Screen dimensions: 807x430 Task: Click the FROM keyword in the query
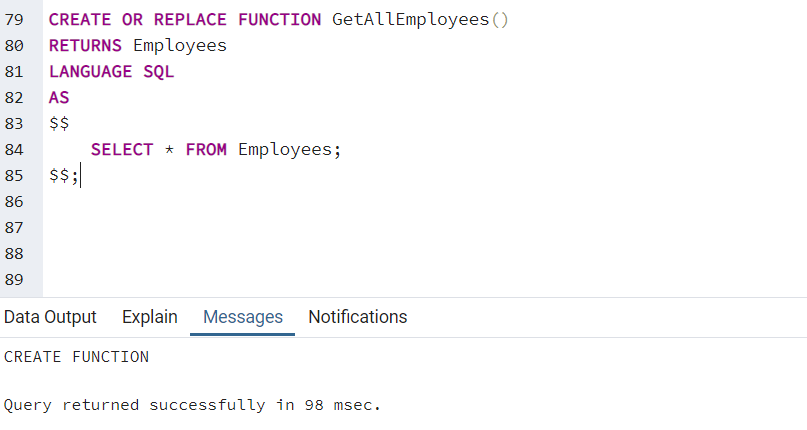pyautogui.click(x=206, y=150)
